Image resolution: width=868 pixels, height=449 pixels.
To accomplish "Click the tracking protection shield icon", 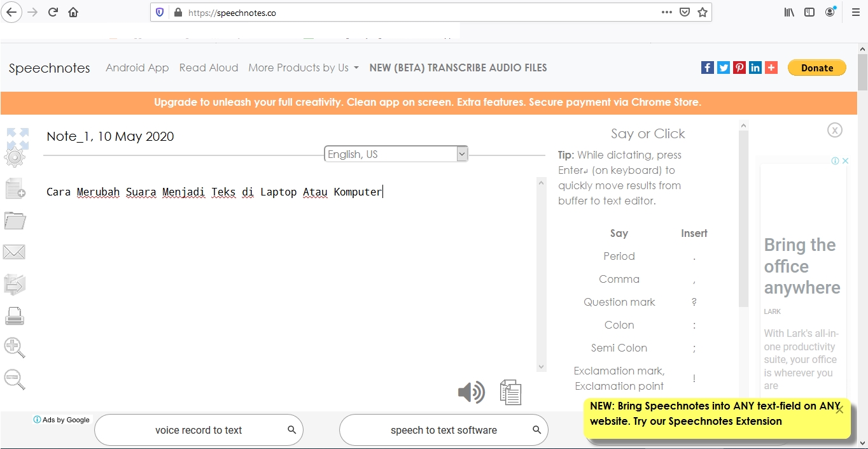I will pyautogui.click(x=160, y=12).
